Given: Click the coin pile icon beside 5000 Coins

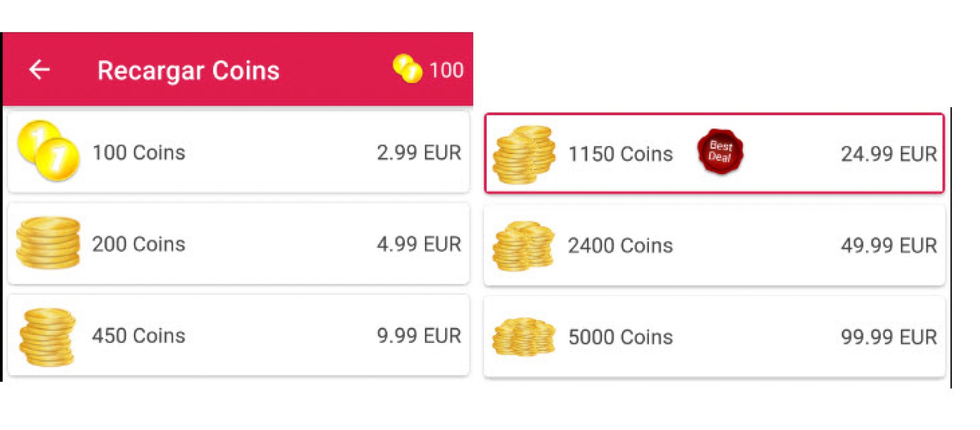Looking at the screenshot, I should click(524, 336).
